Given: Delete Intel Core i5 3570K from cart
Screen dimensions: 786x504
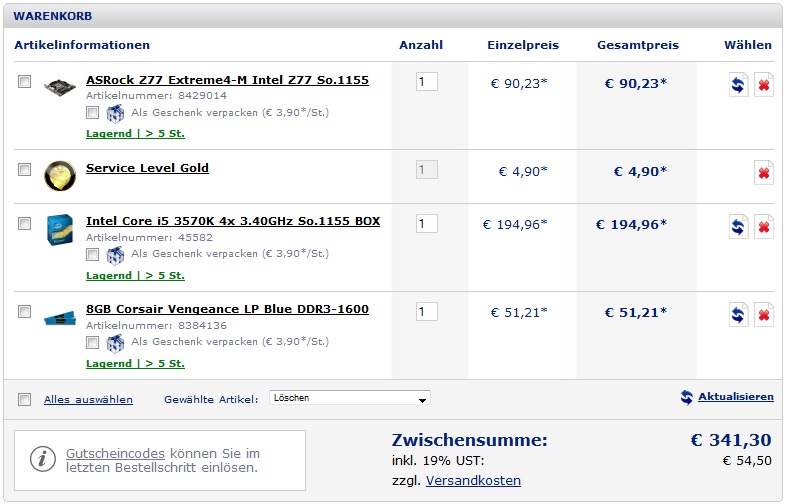Looking at the screenshot, I should [x=763, y=226].
